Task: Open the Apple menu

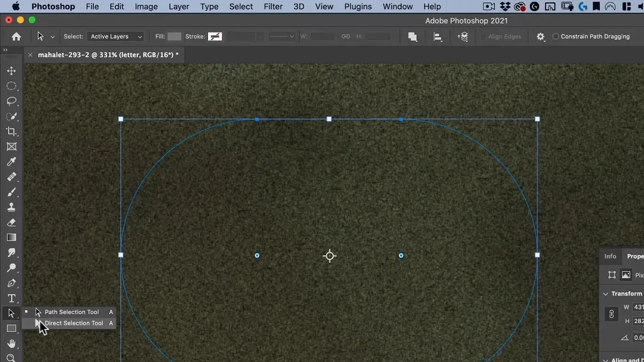Action: [16, 7]
